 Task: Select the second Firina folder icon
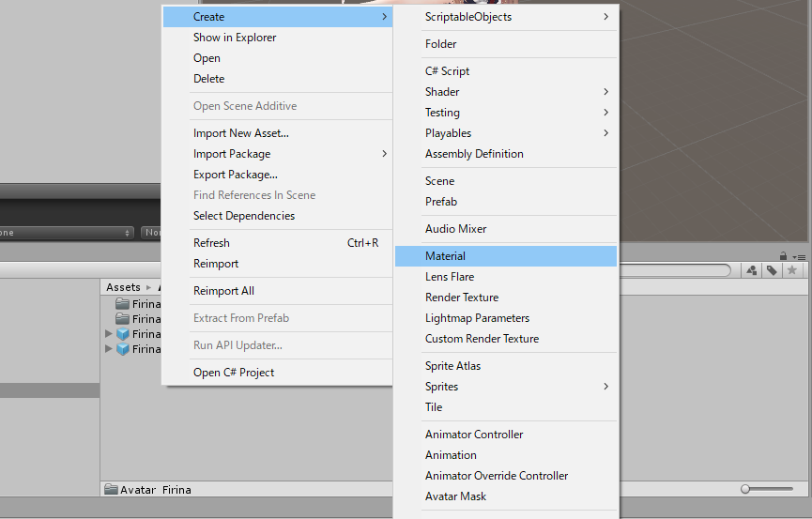click(x=122, y=319)
